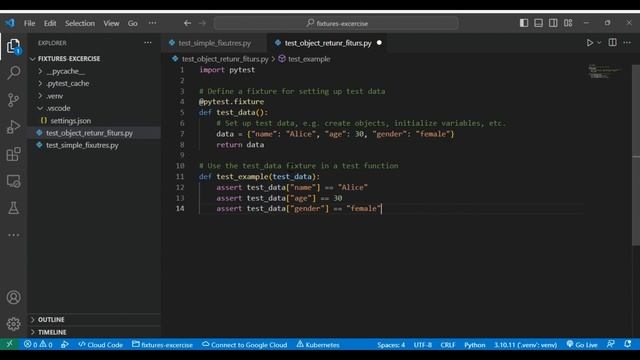Open remote window status bar button
Viewport: 640px width, 360px height.
(x=9, y=344)
